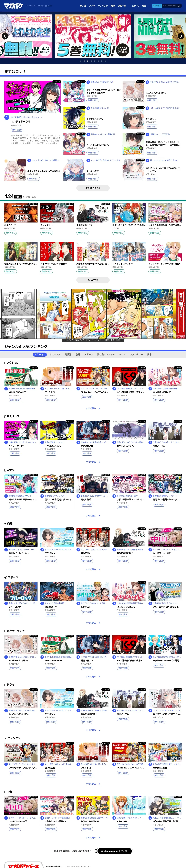Image resolution: width=186 pixels, height=868 pixels.
Task: Open ぐらんぶる cover in 日常 ranking
Action: pos(129,805)
